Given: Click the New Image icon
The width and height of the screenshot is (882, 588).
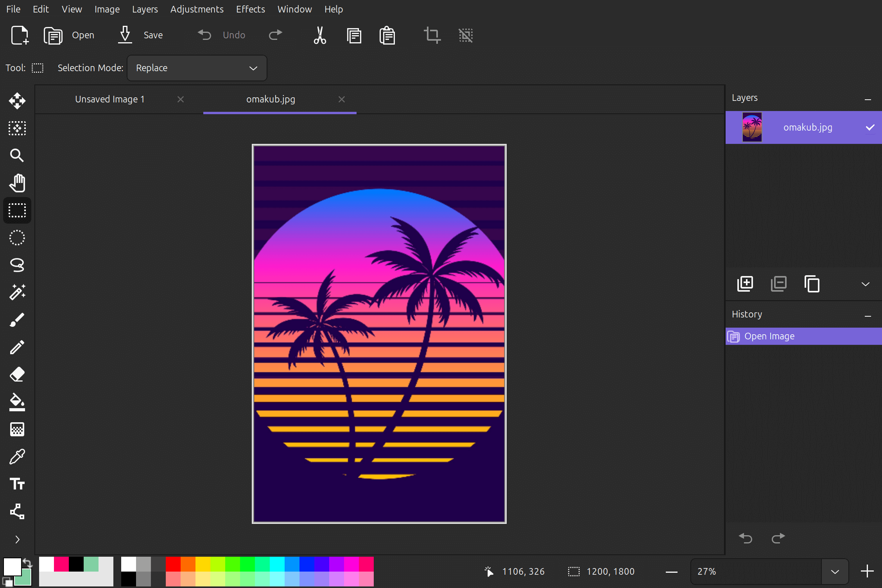Looking at the screenshot, I should point(19,35).
